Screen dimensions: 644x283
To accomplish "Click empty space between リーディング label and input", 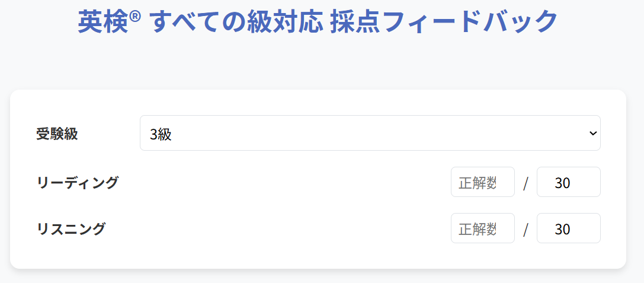I will tap(284, 183).
